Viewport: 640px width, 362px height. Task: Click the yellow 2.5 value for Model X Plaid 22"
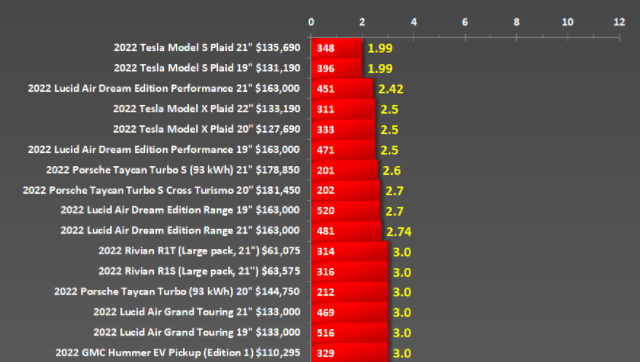(389, 110)
